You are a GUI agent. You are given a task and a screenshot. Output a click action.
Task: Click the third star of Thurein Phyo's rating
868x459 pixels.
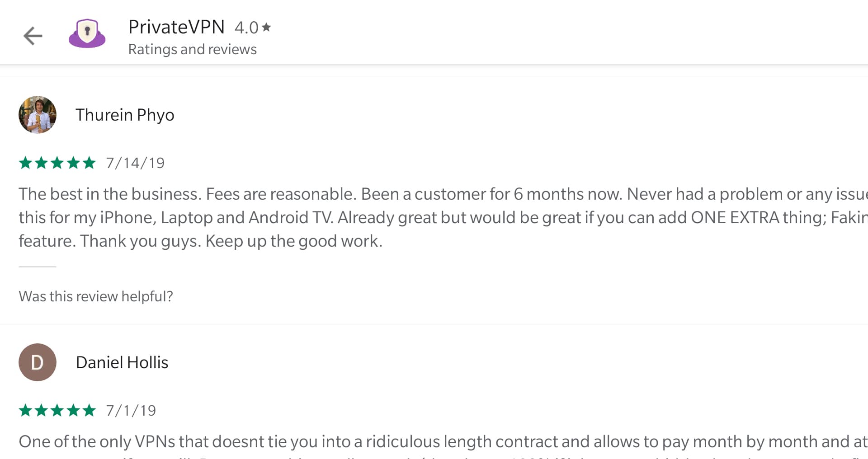(57, 163)
